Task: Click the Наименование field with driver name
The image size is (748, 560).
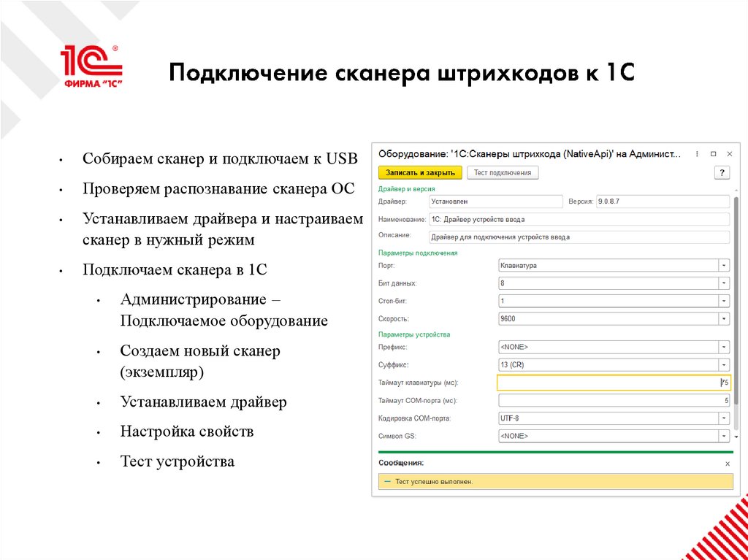Action: [579, 219]
